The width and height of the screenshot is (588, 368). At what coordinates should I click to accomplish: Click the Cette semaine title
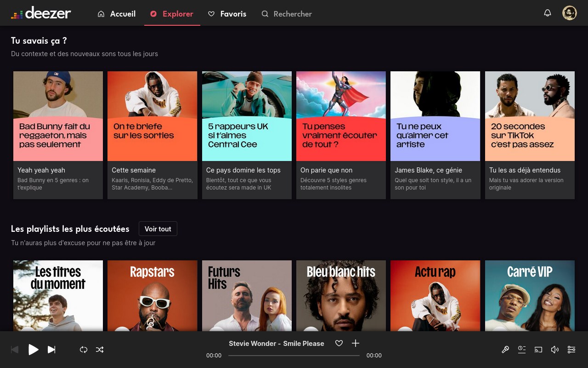click(x=134, y=170)
